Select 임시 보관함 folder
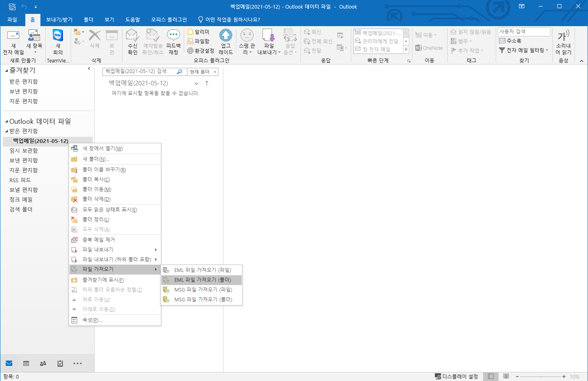588x381 pixels. click(24, 151)
